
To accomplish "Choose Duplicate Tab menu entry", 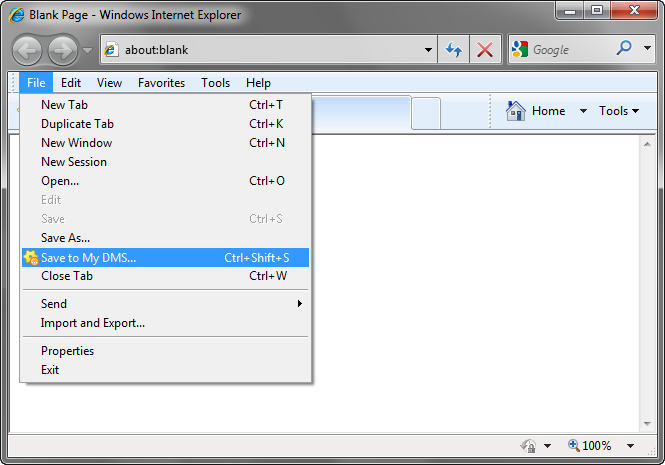I will click(x=165, y=124).
